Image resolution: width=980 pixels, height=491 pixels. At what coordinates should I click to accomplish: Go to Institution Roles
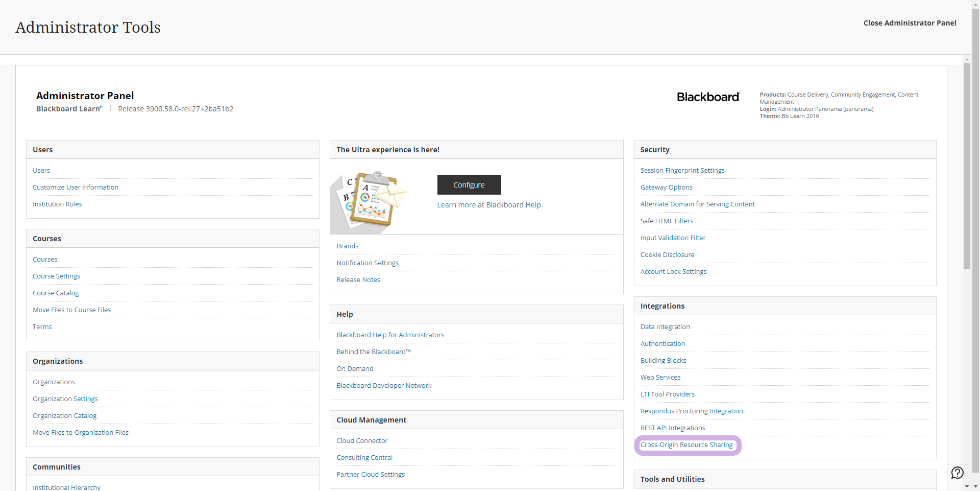57,204
